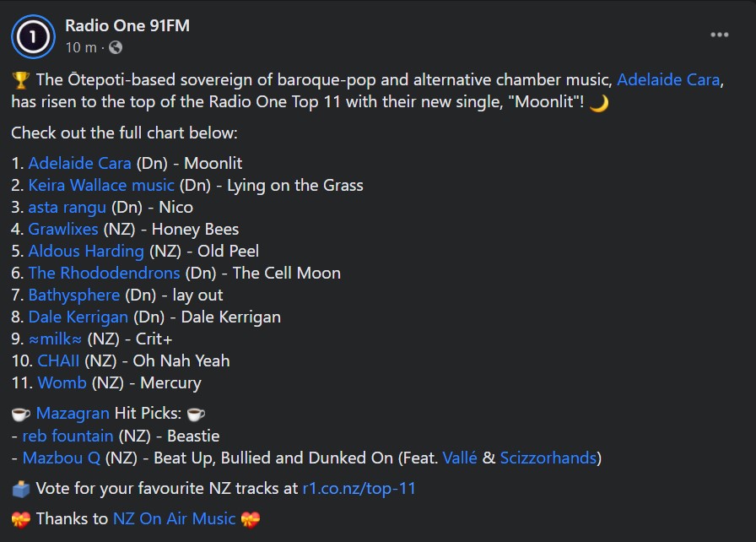Open the three-dot post options menu
The height and width of the screenshot is (542, 756).
(x=719, y=35)
